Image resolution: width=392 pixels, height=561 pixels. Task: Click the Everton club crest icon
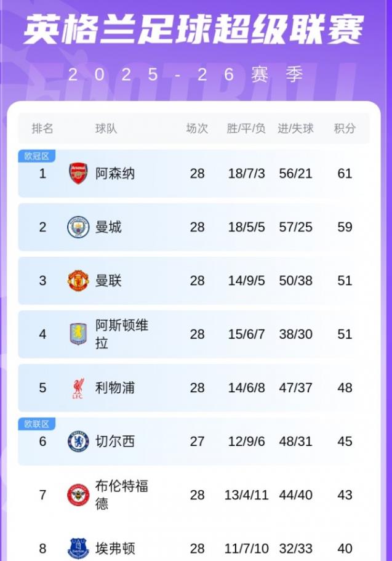point(78,548)
